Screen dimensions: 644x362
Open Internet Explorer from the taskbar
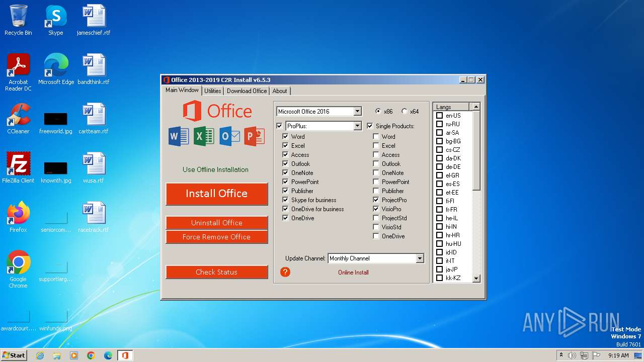click(x=40, y=355)
